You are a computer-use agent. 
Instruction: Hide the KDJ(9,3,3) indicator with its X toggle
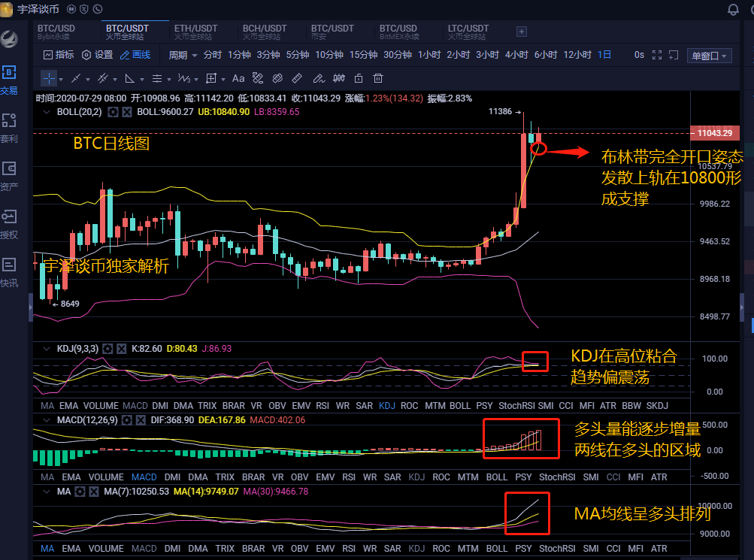click(x=120, y=349)
